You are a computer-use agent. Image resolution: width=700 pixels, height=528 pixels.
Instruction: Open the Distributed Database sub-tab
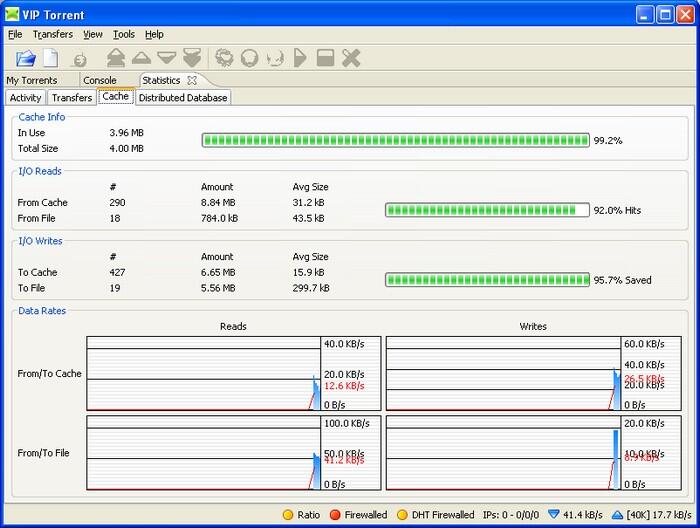click(x=183, y=98)
